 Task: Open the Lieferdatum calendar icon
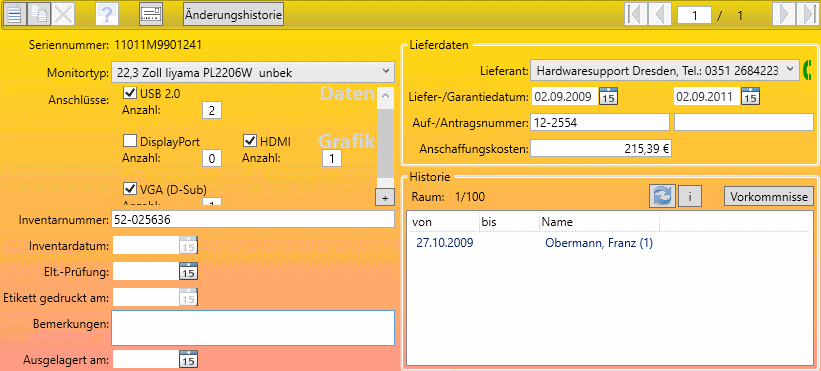click(608, 97)
